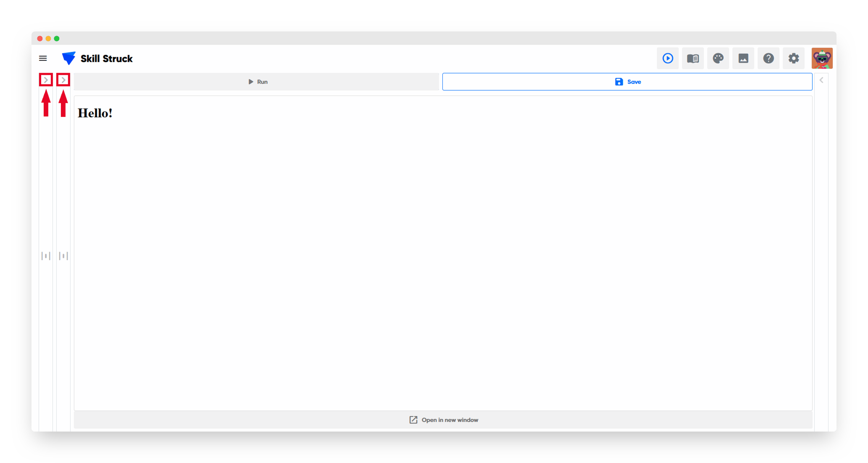Save the current project
868x463 pixels.
click(x=627, y=82)
